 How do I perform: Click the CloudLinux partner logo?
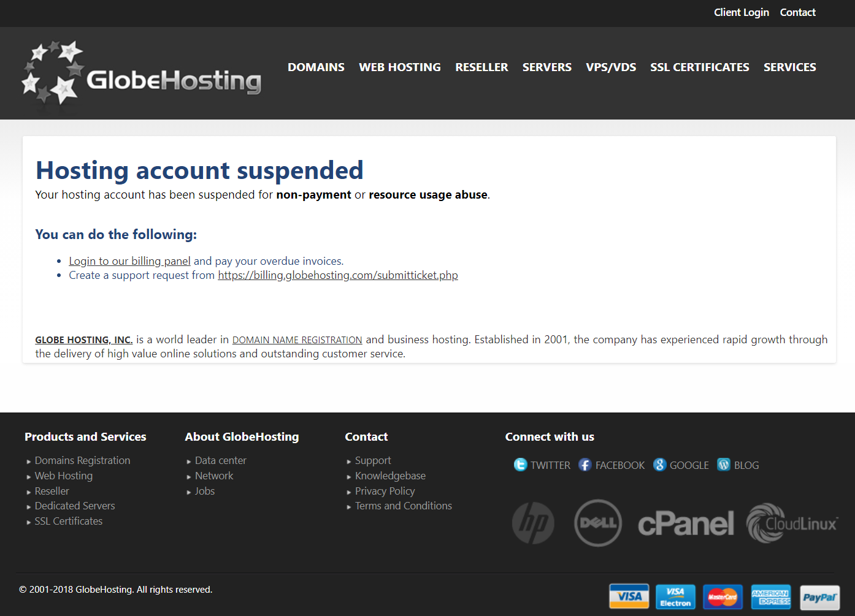click(792, 523)
